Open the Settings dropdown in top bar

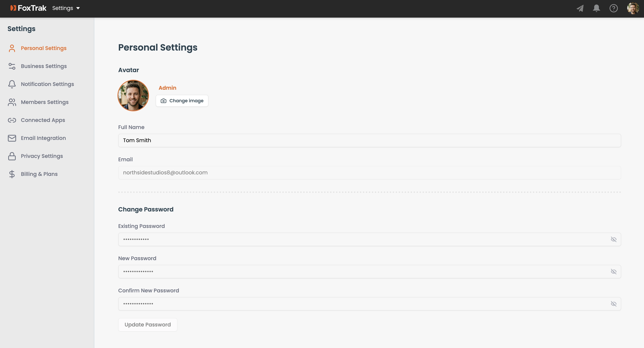(x=66, y=8)
